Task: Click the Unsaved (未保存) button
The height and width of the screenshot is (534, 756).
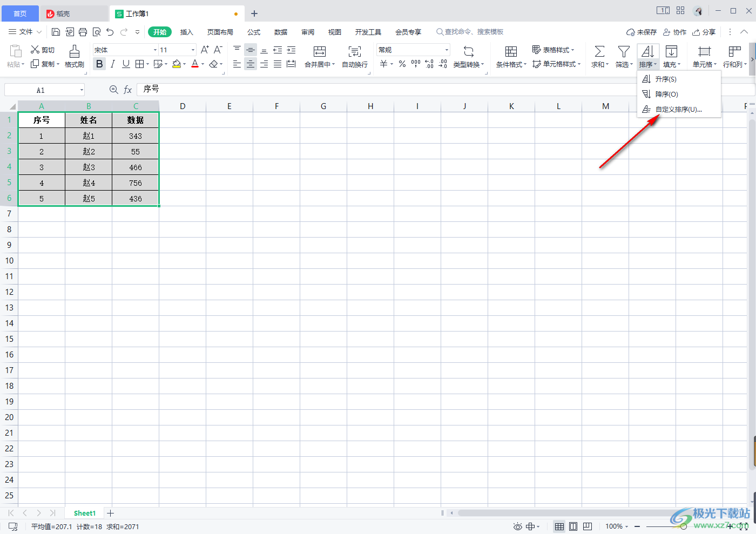Action: [x=642, y=32]
